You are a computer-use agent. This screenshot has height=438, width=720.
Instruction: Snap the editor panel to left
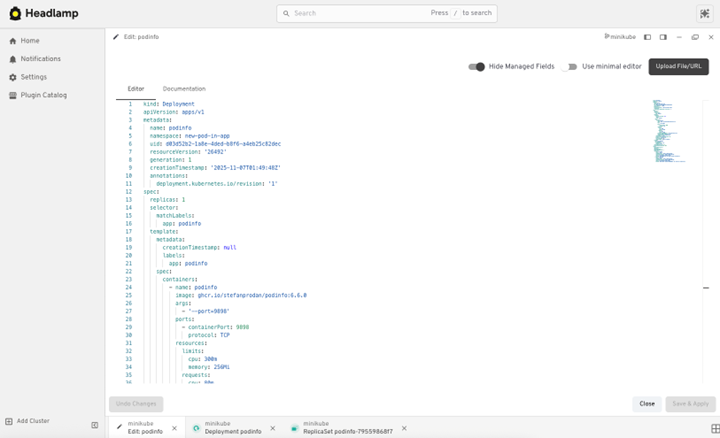[647, 37]
